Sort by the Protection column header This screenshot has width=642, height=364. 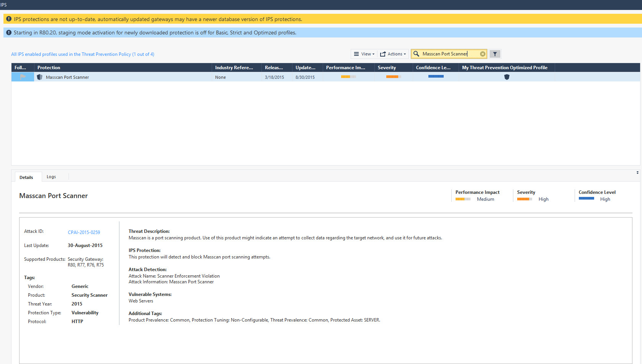point(123,67)
